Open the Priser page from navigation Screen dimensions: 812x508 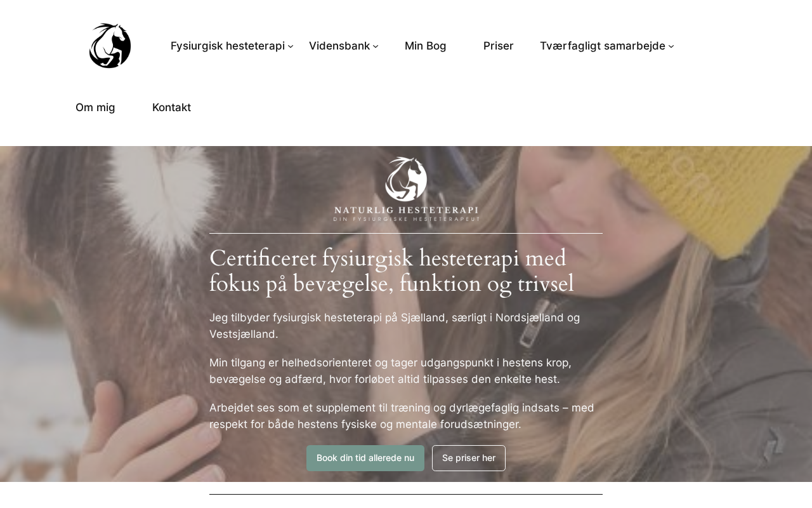click(499, 46)
